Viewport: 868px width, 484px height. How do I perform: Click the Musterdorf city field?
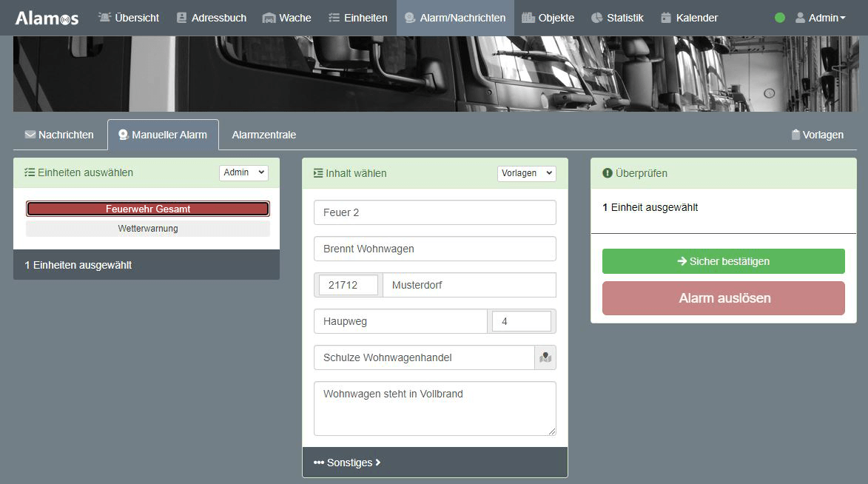[469, 285]
